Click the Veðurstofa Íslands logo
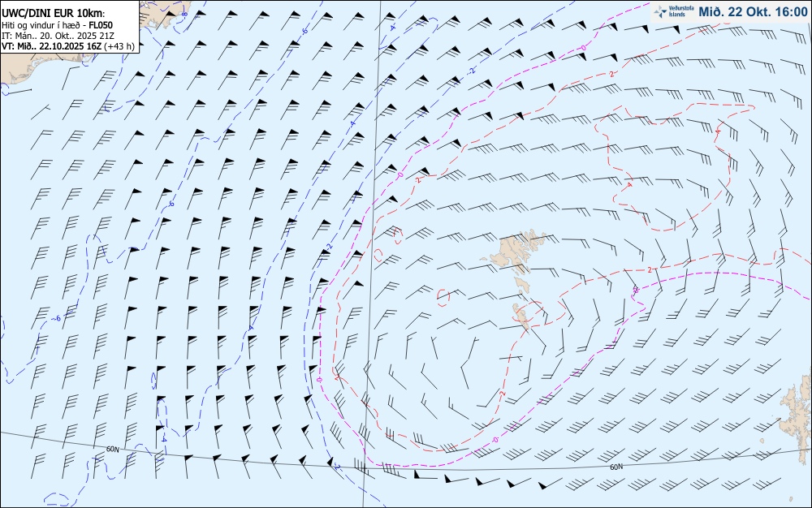Viewport: 812px width, 508px height. pos(674,11)
